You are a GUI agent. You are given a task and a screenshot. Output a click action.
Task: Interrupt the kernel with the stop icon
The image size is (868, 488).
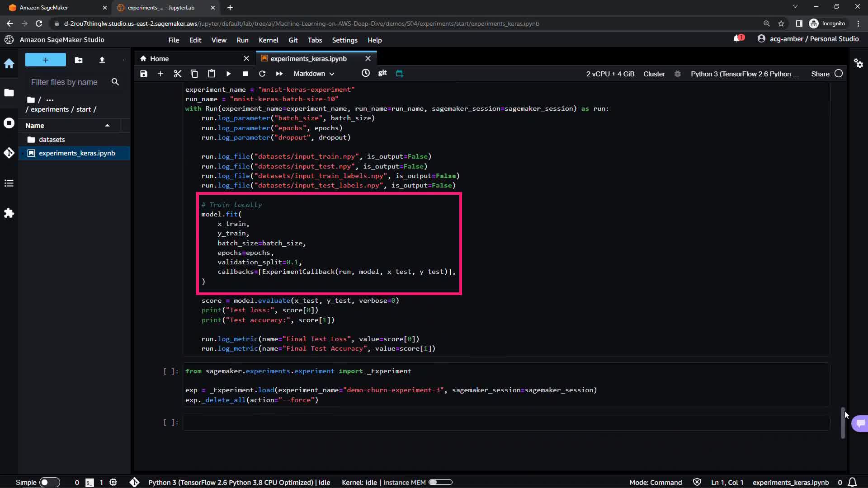[245, 74]
